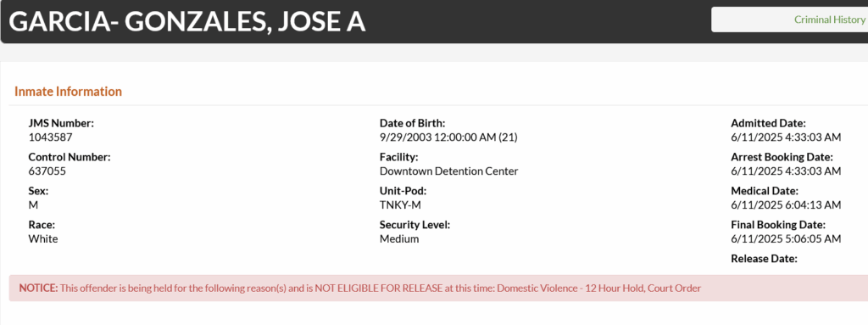Select the Inmate Information section heading
This screenshot has height=325, width=868.
[68, 92]
